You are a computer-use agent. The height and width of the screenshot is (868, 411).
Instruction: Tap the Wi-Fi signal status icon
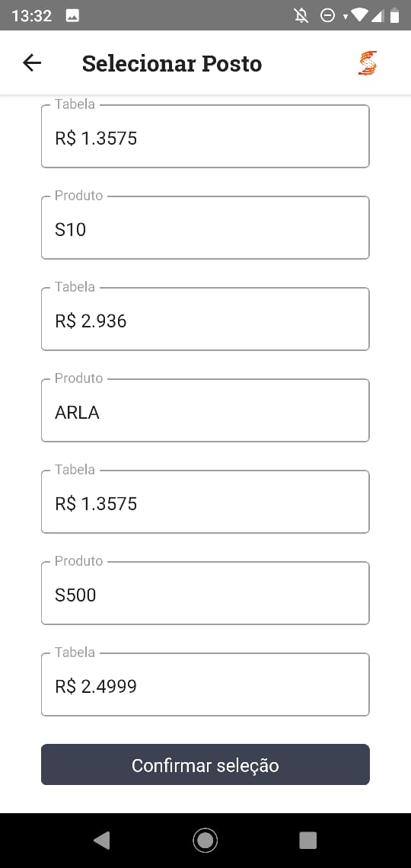[x=359, y=15]
